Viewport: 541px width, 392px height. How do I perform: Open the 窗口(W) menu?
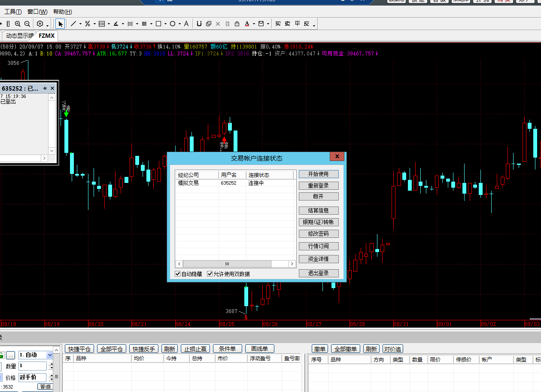click(38, 12)
